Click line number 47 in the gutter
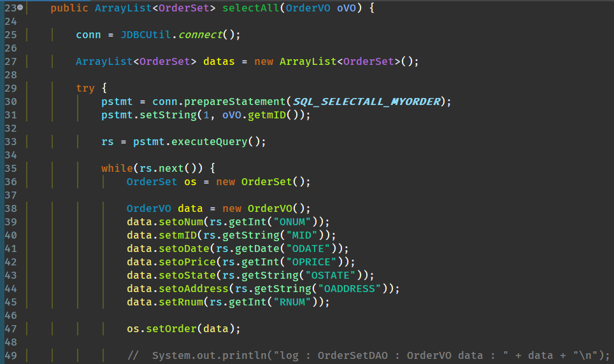Viewport: 614px width, 364px height. [x=11, y=329]
